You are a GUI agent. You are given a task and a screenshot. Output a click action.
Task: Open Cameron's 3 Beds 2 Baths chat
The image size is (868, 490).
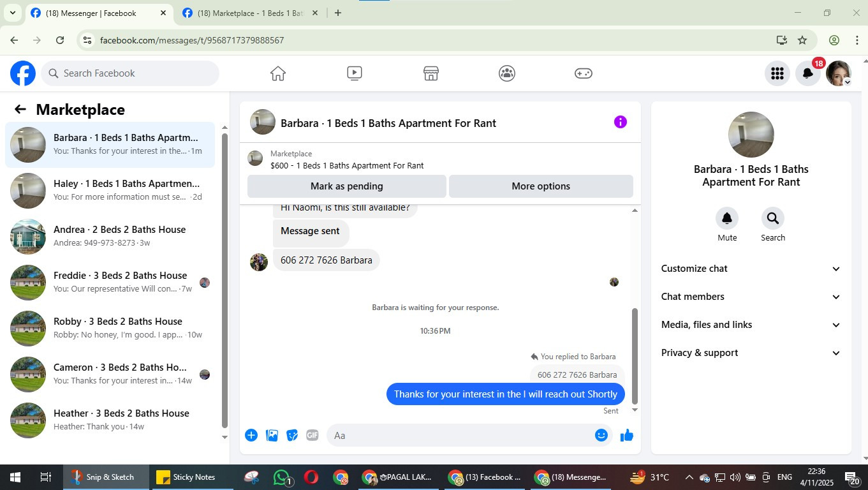(110, 375)
